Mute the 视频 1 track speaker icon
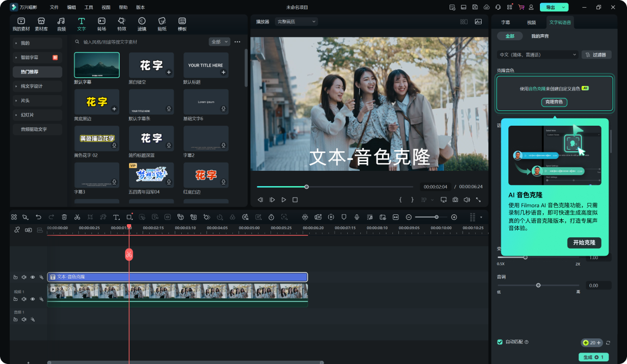Image resolution: width=627 pixels, height=364 pixels. pyautogui.click(x=24, y=299)
